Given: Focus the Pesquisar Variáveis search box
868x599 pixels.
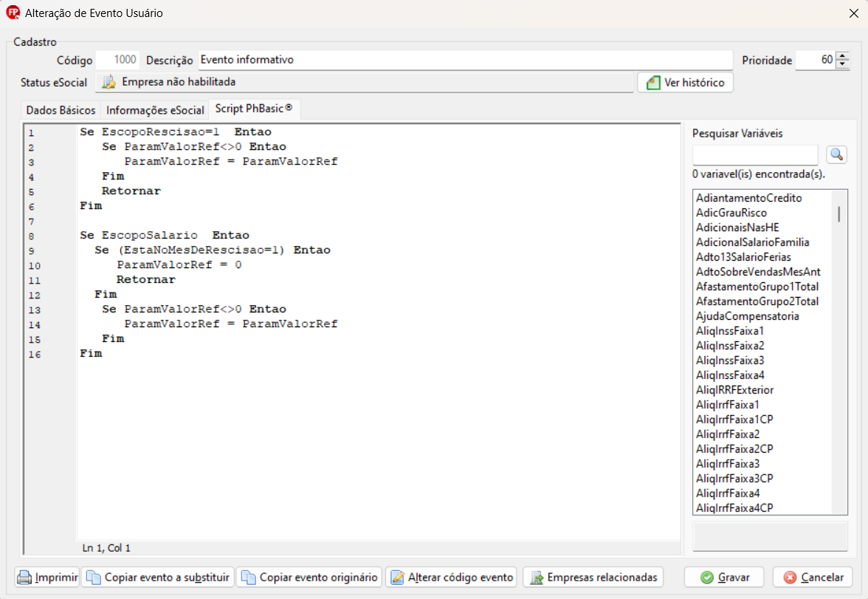Looking at the screenshot, I should tap(755, 154).
